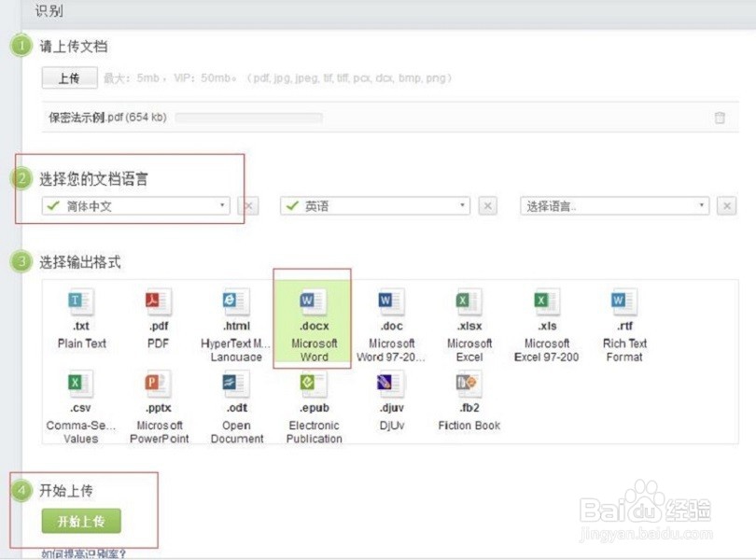Pick the .html HyperText output format
Screen dimensions: 756x560
click(x=236, y=324)
